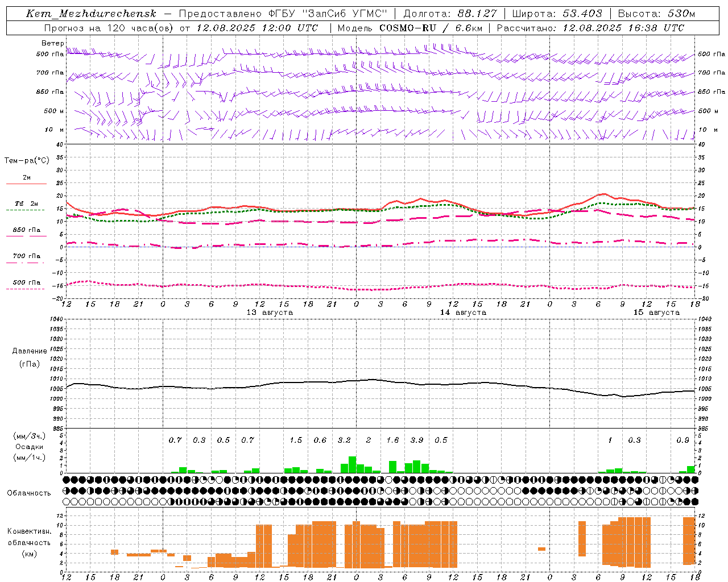Click the Kem_Mezhdurechensk station title
This screenshot has width=728, height=582.
[x=91, y=14]
